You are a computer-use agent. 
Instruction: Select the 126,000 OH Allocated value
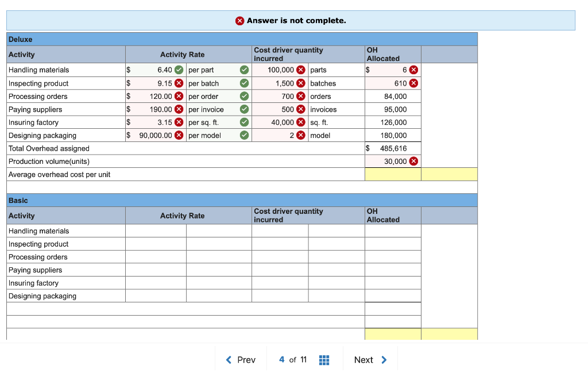click(393, 122)
